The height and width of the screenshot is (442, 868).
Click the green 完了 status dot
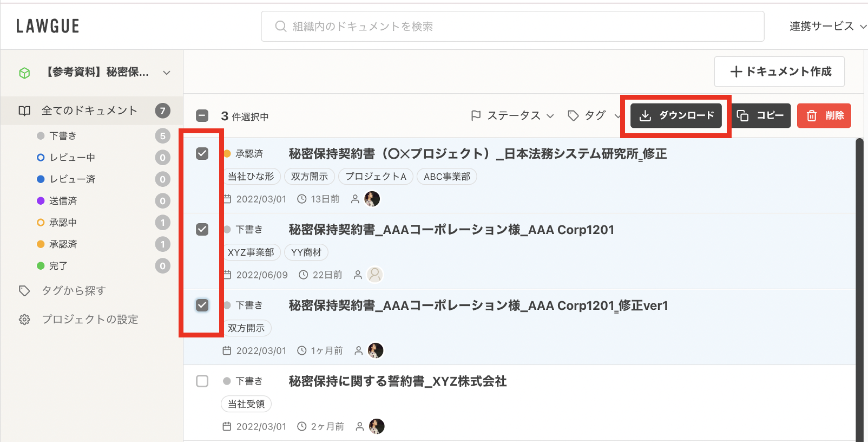point(41,266)
